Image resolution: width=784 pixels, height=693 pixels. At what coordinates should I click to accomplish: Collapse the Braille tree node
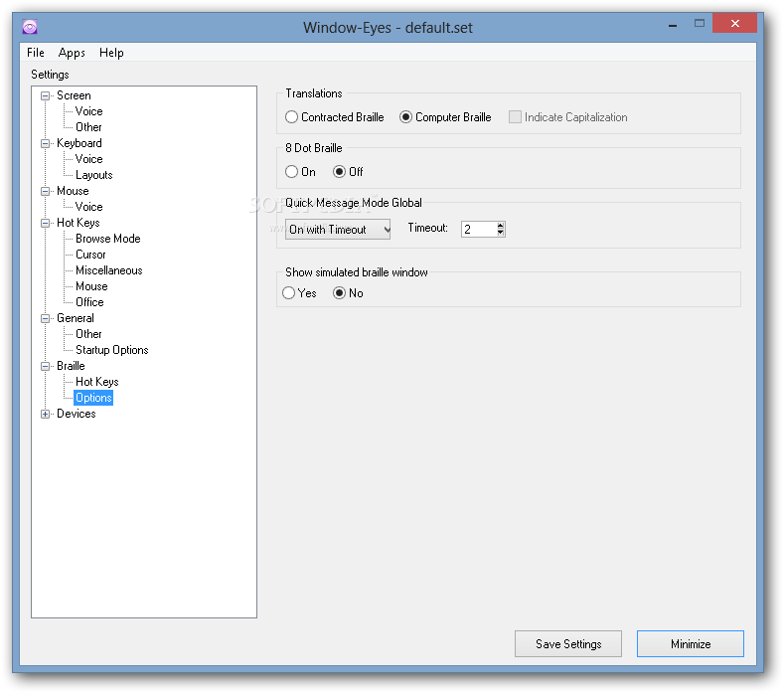click(x=45, y=366)
